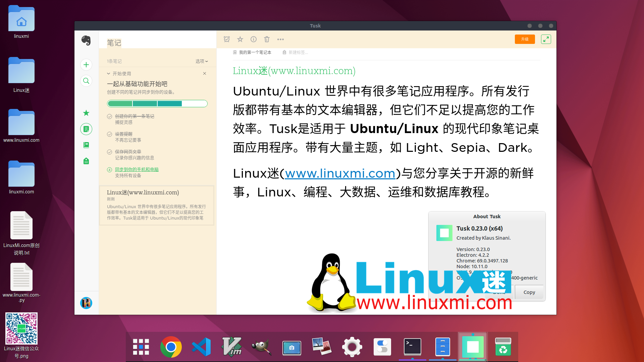Open file manager cabinet icon in dock
Image resolution: width=644 pixels, height=362 pixels.
coord(443,347)
